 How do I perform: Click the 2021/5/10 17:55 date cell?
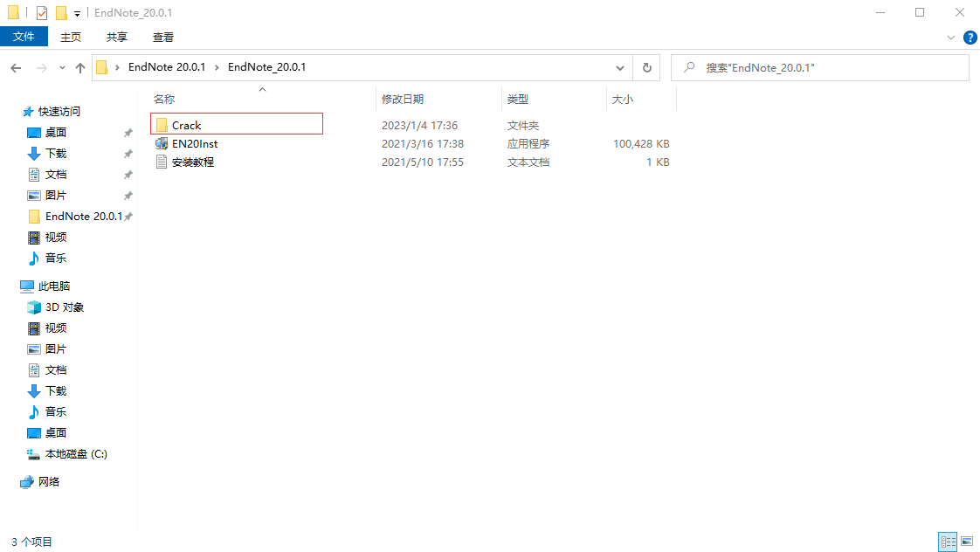423,162
